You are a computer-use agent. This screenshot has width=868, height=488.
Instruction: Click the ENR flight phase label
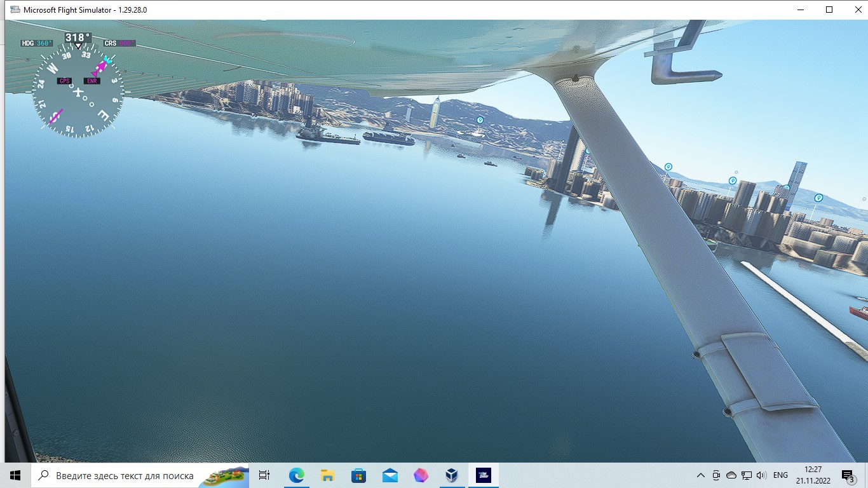[92, 81]
